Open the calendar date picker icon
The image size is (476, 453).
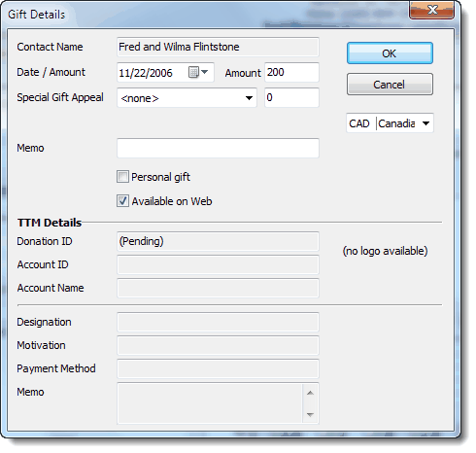click(197, 72)
